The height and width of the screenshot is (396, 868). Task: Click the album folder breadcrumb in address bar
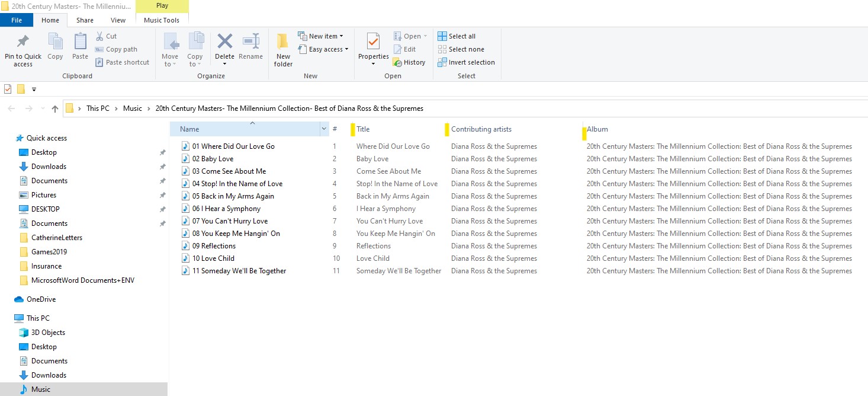289,108
